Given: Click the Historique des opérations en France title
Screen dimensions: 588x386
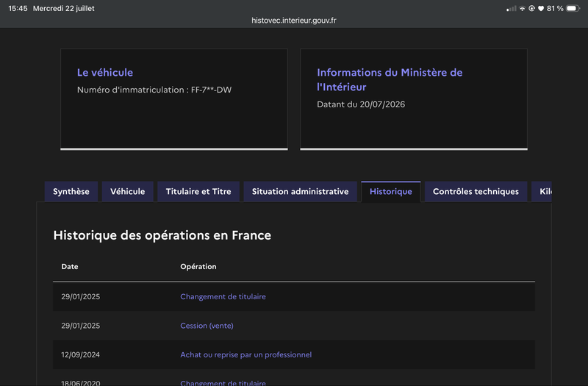Looking at the screenshot, I should (162, 235).
